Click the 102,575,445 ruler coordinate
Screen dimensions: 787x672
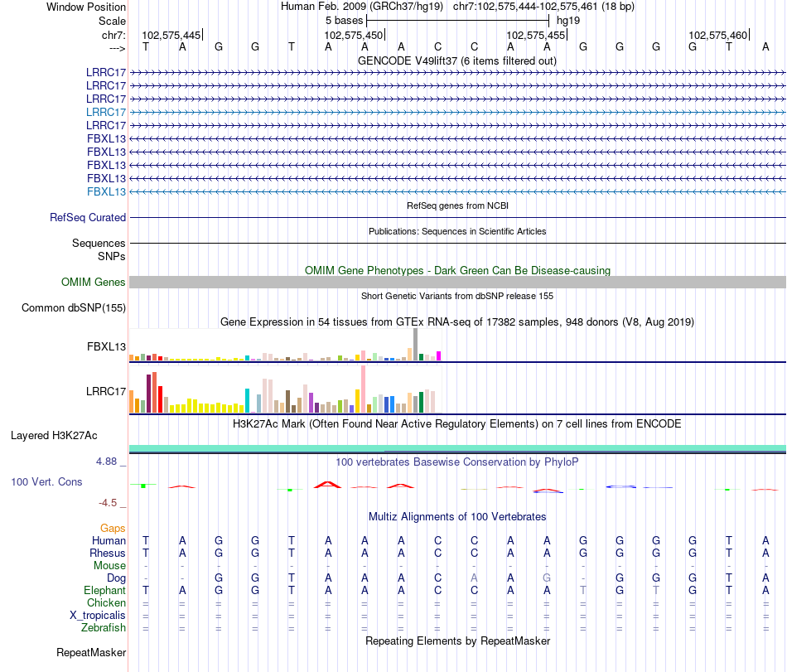tap(171, 35)
